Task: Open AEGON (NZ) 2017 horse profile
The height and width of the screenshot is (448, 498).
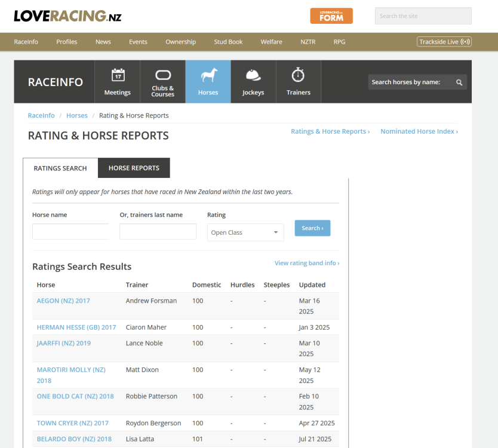Action: pyautogui.click(x=63, y=300)
